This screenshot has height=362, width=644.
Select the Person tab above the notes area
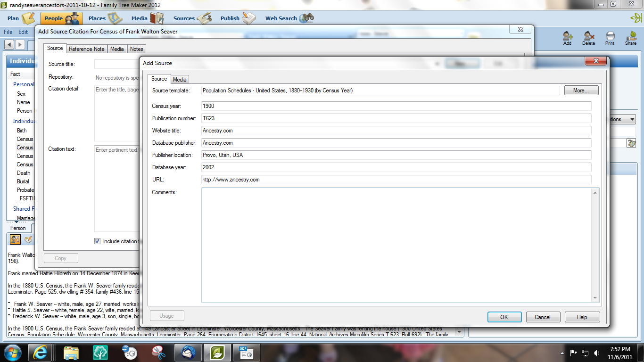point(18,228)
